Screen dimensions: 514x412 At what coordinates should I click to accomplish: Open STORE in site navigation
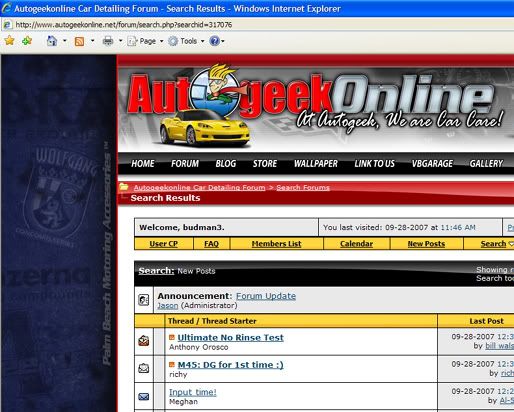pos(265,164)
